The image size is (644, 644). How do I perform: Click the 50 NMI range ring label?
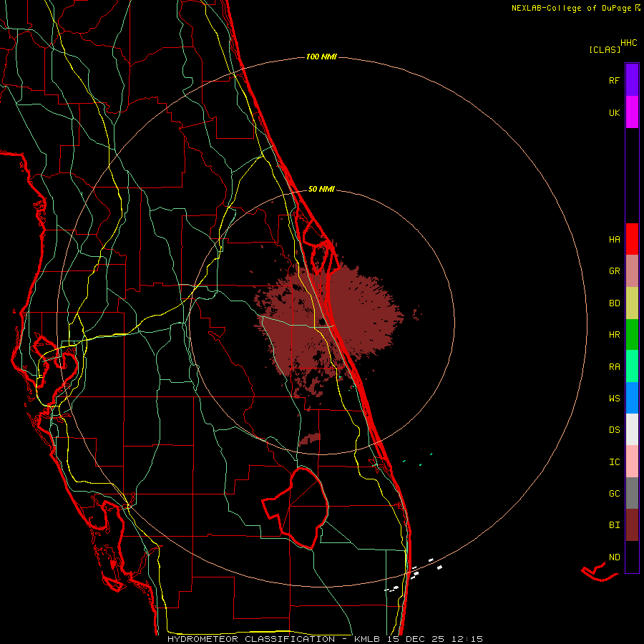[x=321, y=189]
